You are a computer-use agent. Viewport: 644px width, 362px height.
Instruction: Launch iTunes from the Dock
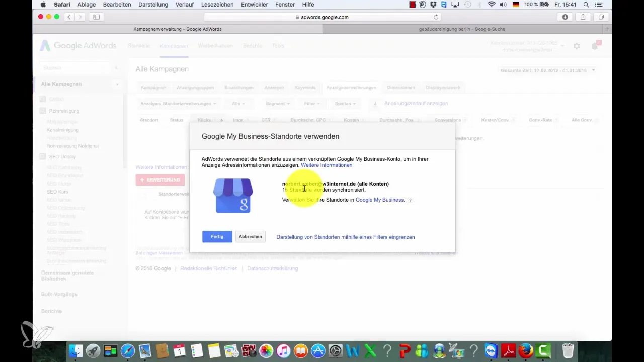click(x=284, y=350)
